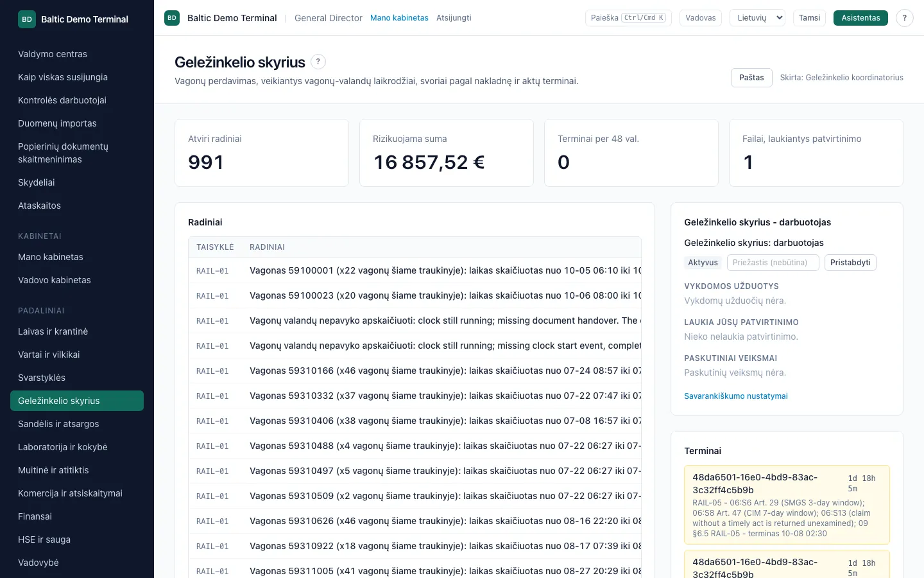The image size is (924, 578).
Task: Focus the Priežastis (nebūtina) input field
Action: 773,263
